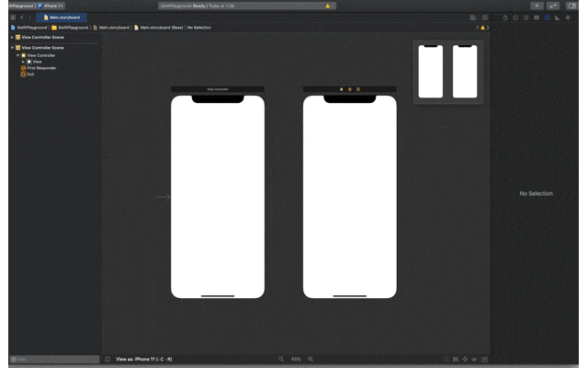Zoom in the storyboard canvas
The width and height of the screenshot is (588, 368).
[311, 359]
